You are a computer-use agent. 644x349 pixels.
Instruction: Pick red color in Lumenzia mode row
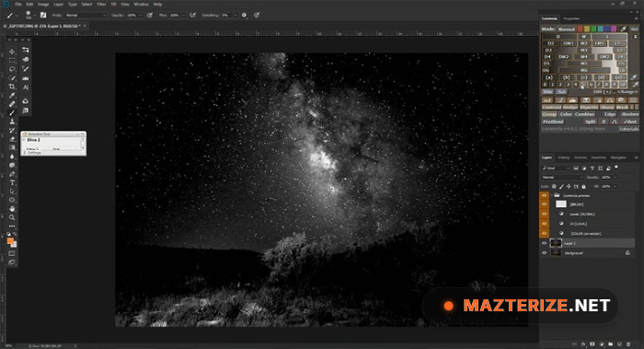pos(581,29)
